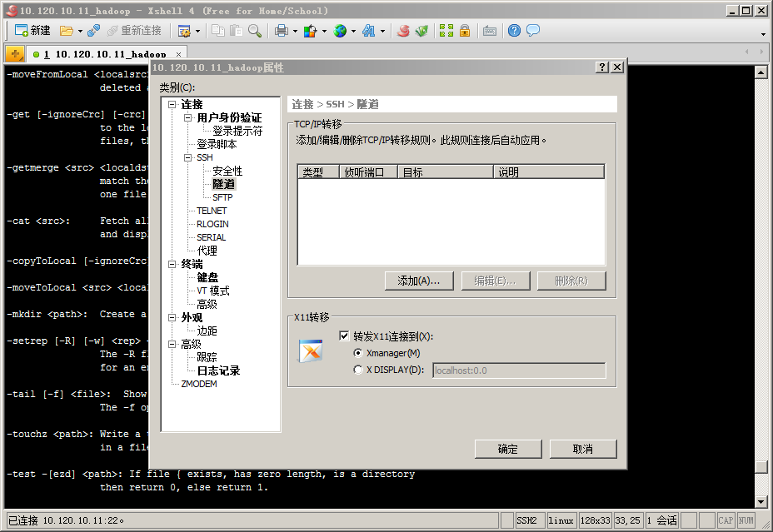Open help with the blue question icon
The width and height of the screenshot is (773, 532).
tap(514, 31)
